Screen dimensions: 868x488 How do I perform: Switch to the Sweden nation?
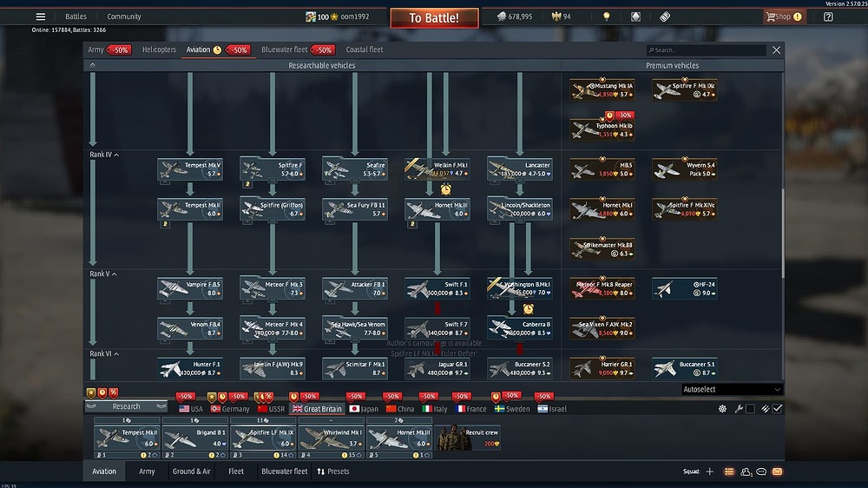pyautogui.click(x=512, y=409)
